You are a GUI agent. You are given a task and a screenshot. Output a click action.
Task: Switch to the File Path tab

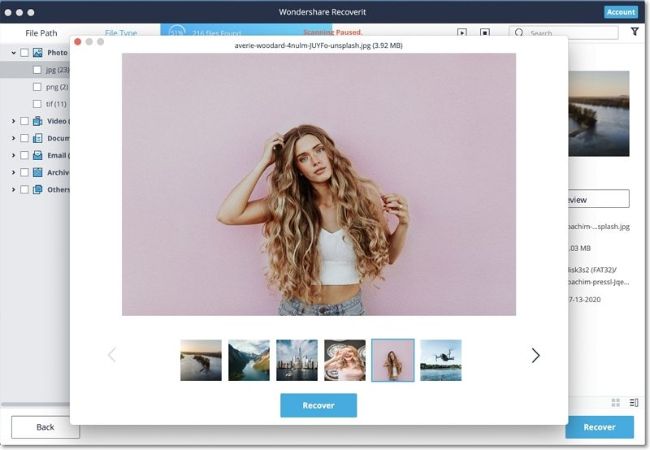[41, 33]
